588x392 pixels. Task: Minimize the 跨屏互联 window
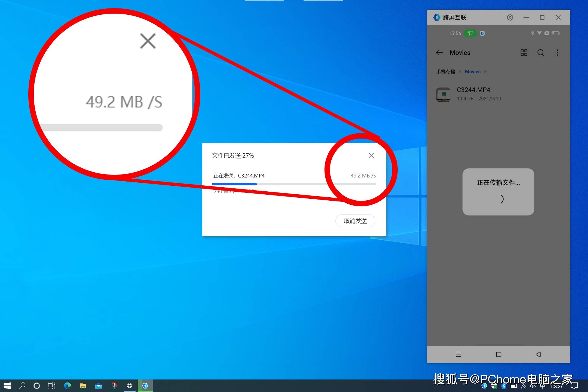coord(526,17)
